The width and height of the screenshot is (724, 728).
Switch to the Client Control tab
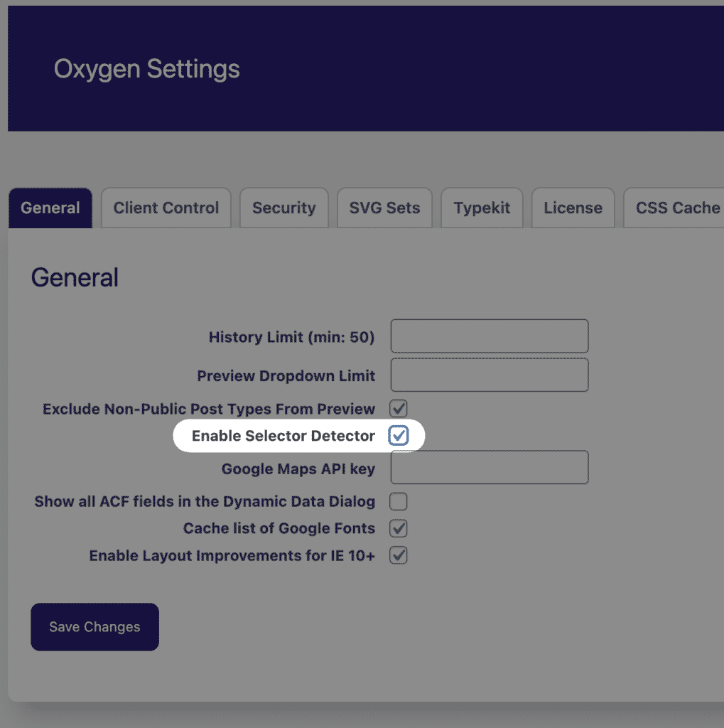point(166,208)
